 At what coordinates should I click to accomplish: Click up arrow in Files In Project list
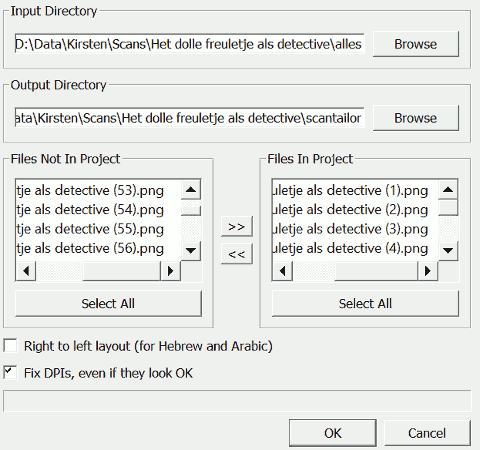point(448,190)
